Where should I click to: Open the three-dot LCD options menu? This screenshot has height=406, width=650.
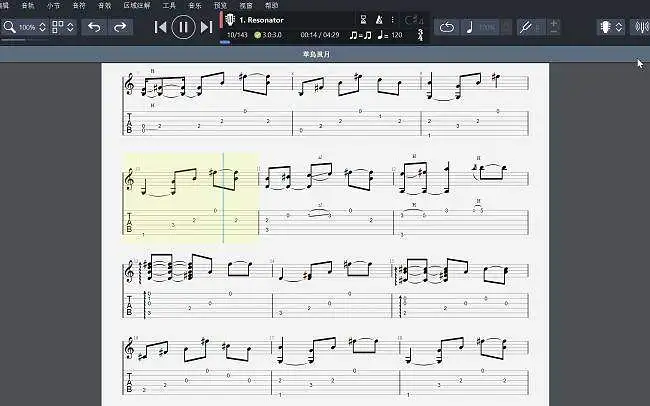coord(393,19)
